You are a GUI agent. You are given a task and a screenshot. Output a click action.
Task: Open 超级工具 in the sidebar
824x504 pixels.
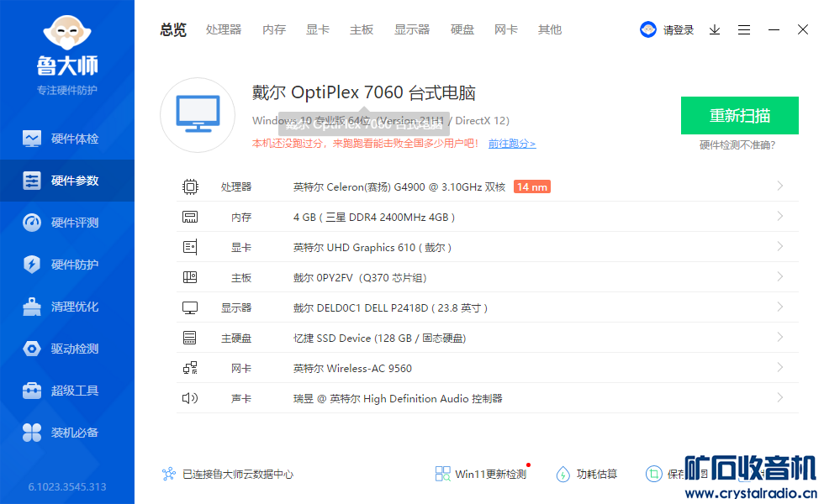(67, 391)
